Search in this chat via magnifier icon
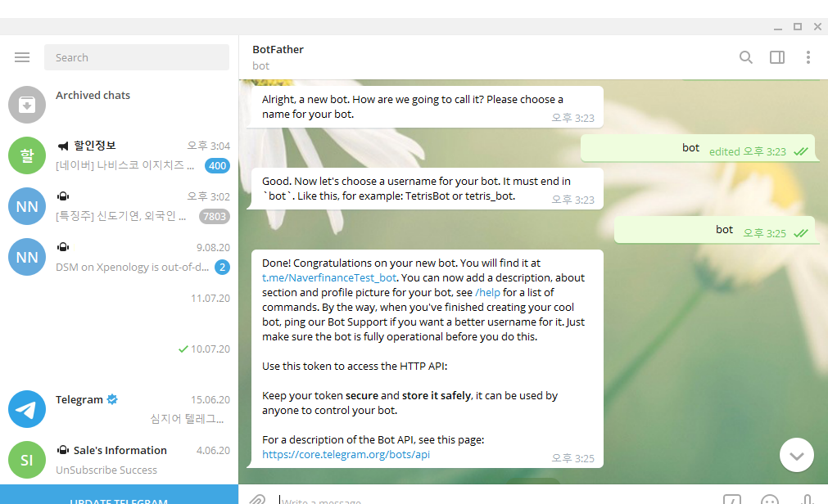This screenshot has width=828, height=504. 745,57
